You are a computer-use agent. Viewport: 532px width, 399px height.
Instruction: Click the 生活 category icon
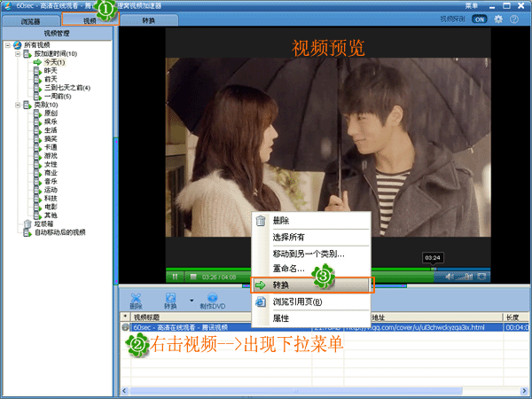pyautogui.click(x=37, y=130)
